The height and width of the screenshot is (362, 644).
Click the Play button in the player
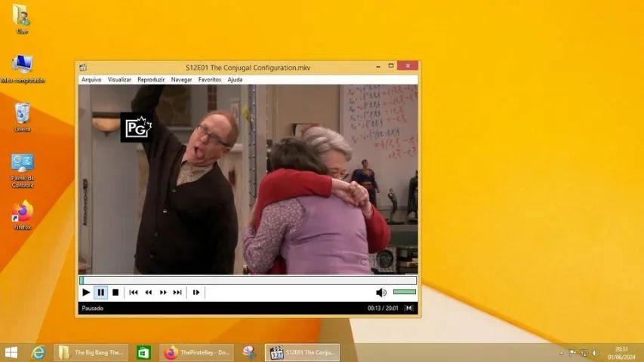tap(86, 292)
